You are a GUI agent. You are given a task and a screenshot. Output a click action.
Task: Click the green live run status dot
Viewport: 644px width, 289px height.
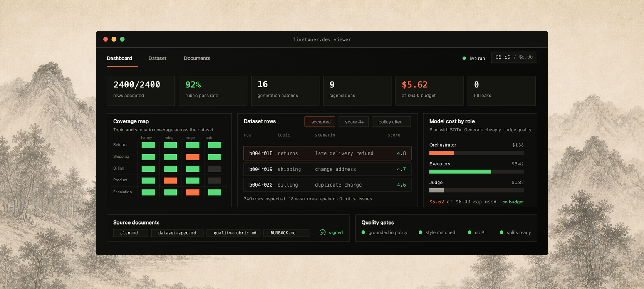(x=464, y=58)
